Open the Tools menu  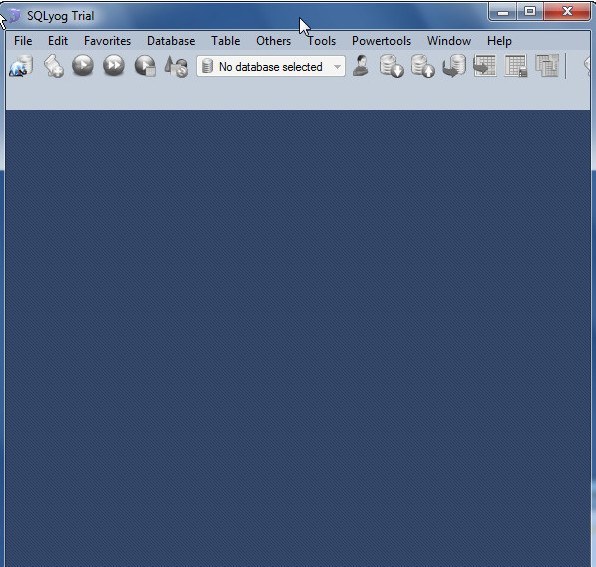point(322,41)
